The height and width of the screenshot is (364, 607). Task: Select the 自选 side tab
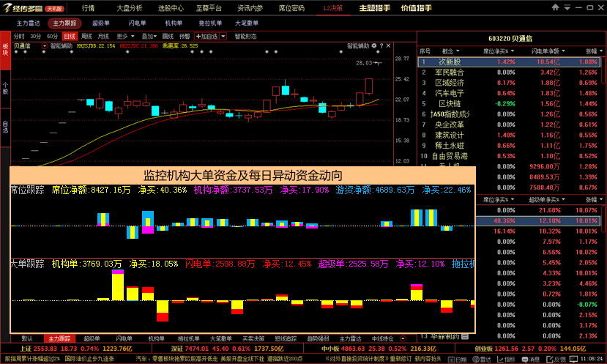click(x=5, y=127)
